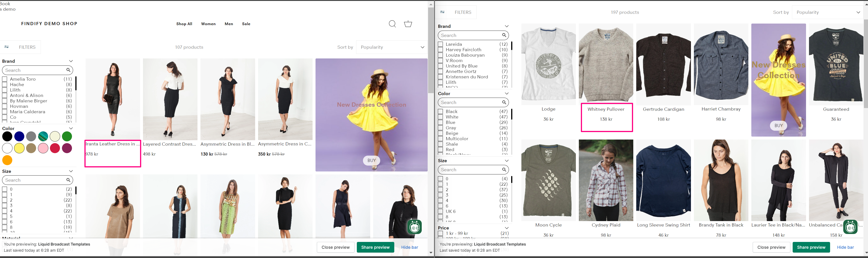
Task: Check the Amelia Toro brand checkbox
Action: click(x=4, y=79)
